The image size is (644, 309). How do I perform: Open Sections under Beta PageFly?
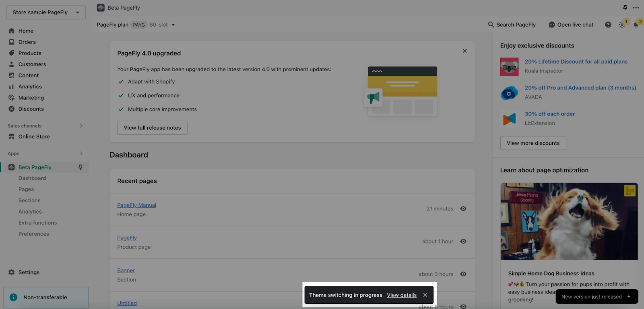pyautogui.click(x=29, y=200)
